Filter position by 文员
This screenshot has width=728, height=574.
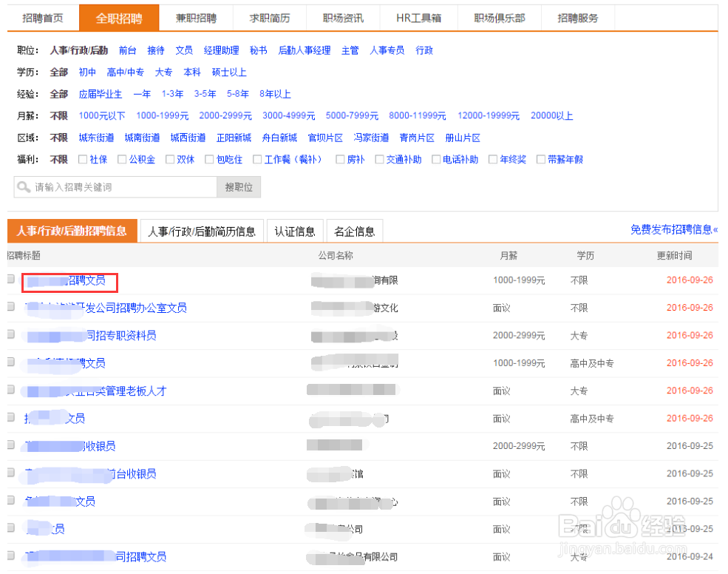click(184, 50)
